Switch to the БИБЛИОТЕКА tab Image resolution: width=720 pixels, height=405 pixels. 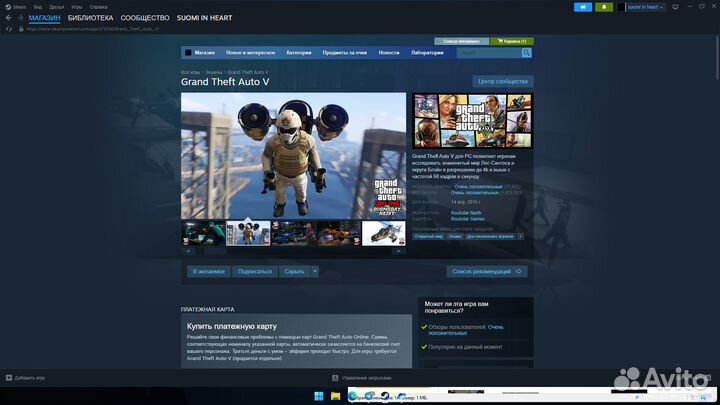pyautogui.click(x=90, y=18)
